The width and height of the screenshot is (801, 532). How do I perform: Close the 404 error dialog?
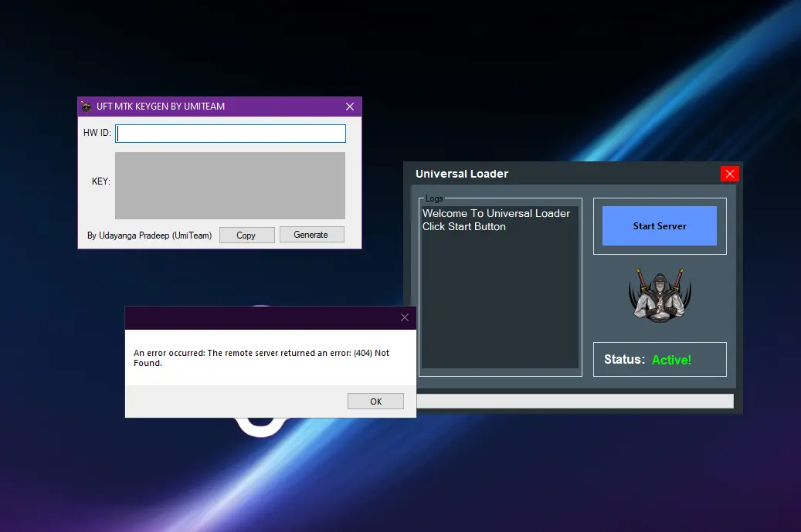[405, 317]
